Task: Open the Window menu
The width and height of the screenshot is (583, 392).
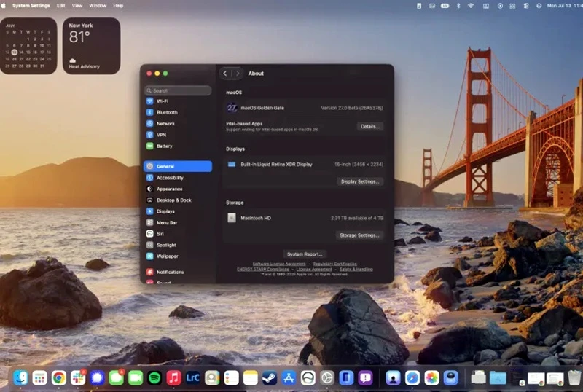Action: click(98, 6)
